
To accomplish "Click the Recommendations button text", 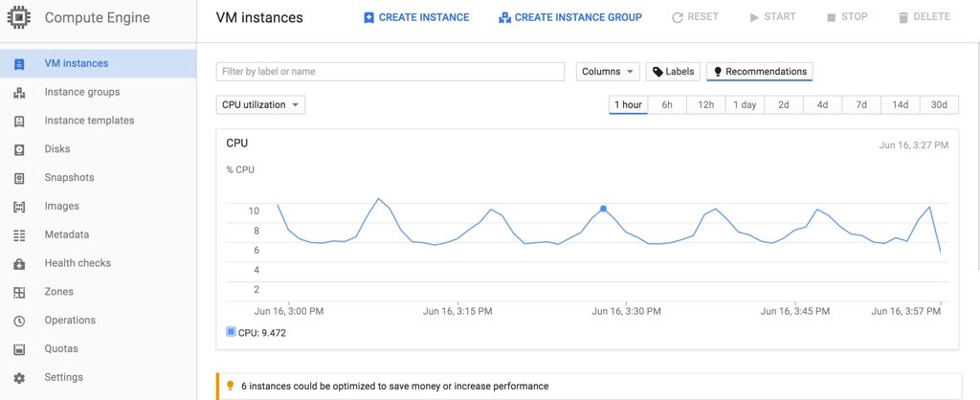I will tap(767, 71).
